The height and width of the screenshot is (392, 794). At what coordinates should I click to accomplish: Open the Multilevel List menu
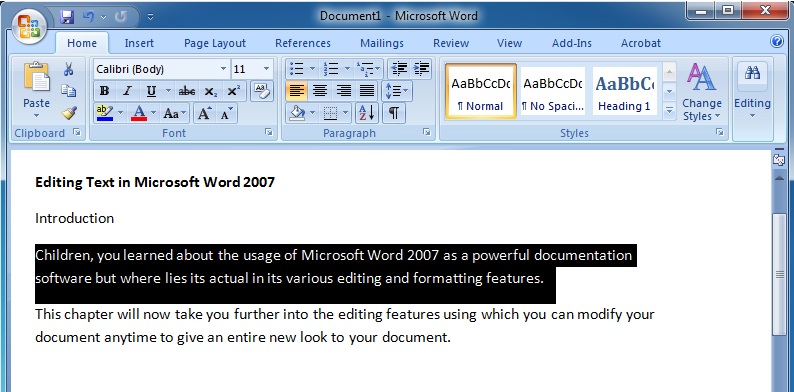pyautogui.click(x=369, y=69)
